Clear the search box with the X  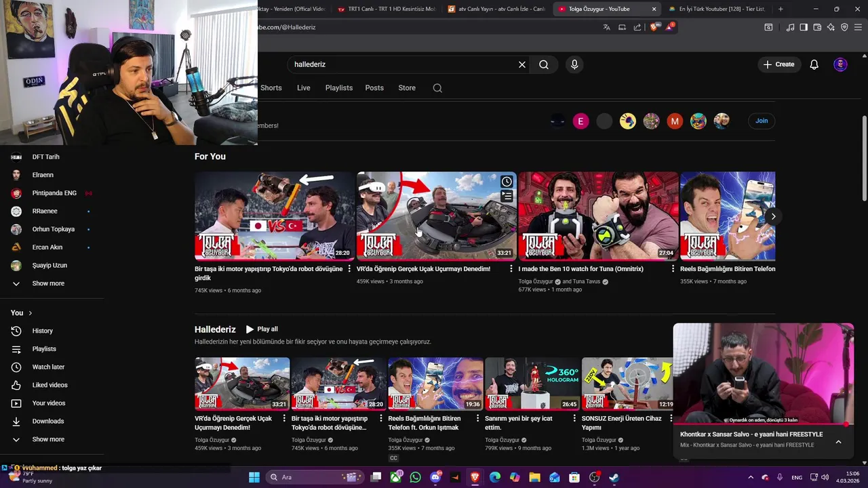(x=522, y=64)
